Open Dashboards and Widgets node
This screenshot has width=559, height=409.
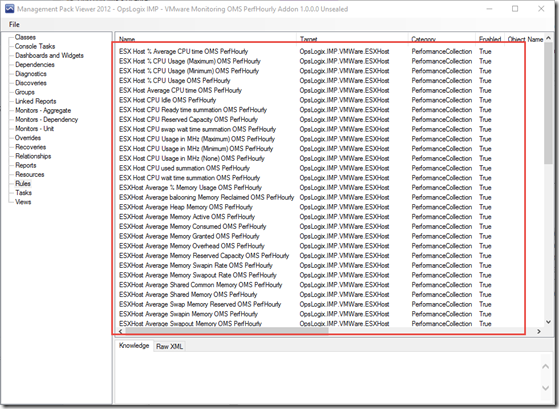tap(49, 55)
